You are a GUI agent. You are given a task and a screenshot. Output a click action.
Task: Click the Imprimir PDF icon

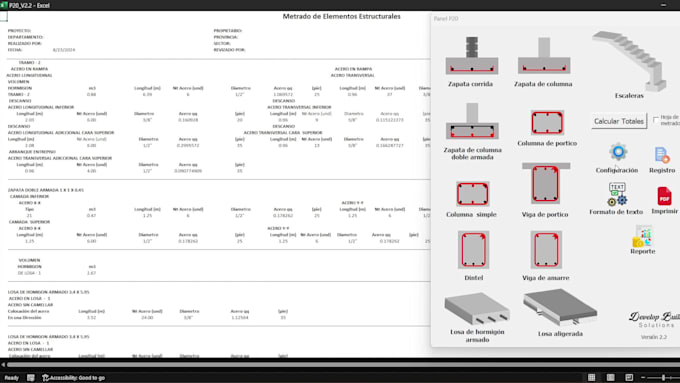coord(664,196)
